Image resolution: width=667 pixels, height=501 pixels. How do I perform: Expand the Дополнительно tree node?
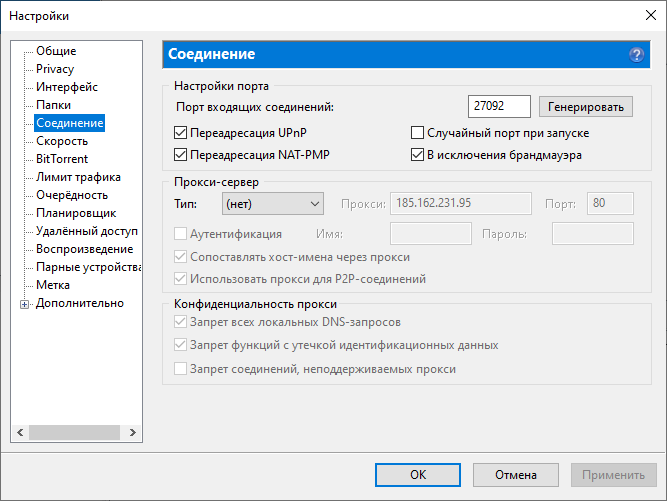coord(24,304)
